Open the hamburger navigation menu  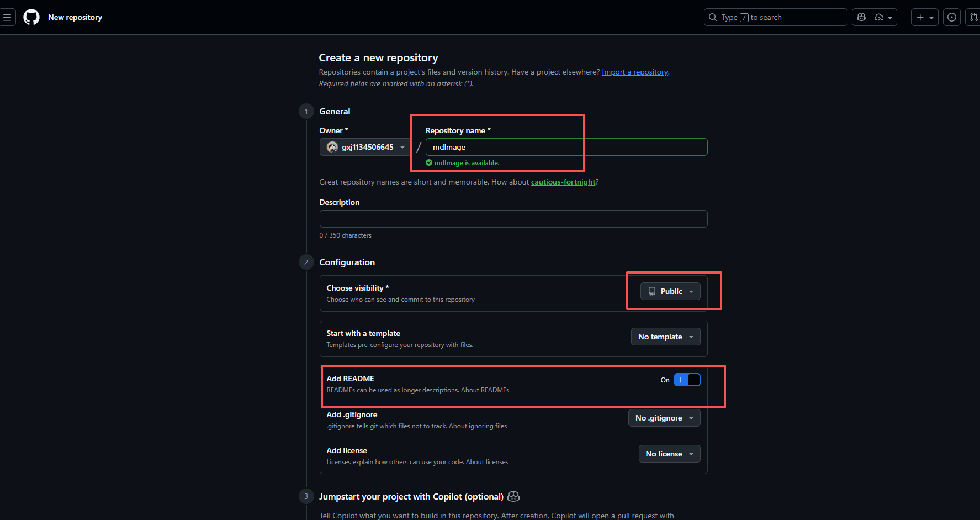click(7, 18)
